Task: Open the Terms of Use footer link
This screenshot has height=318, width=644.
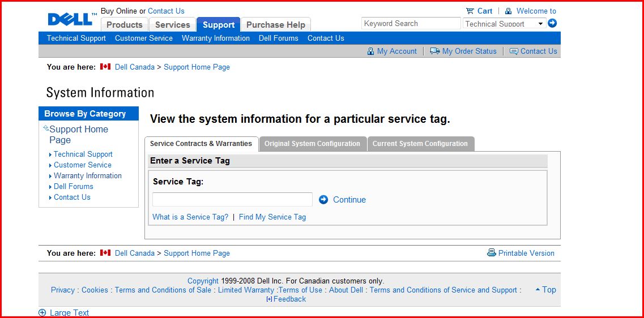Action: [x=301, y=290]
